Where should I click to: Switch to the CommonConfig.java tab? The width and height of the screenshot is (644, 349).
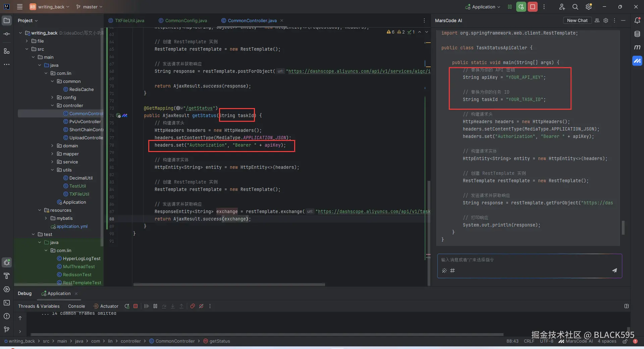point(183,20)
